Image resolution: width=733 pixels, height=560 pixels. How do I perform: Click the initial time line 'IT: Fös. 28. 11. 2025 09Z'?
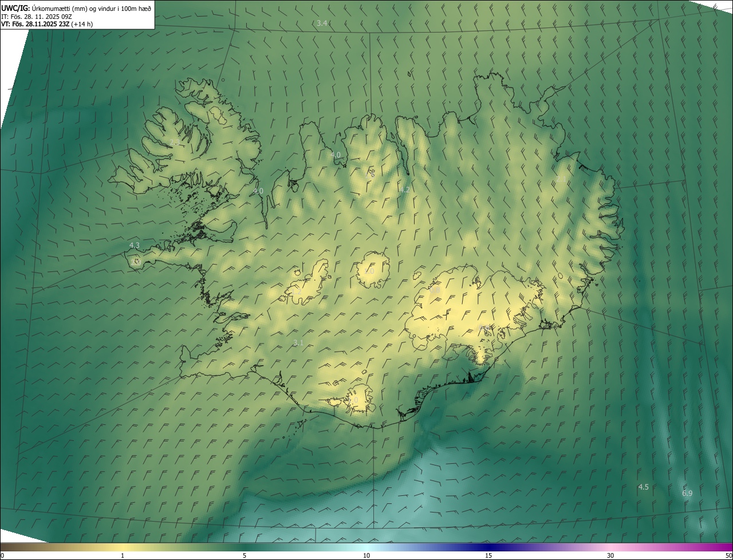coord(37,17)
